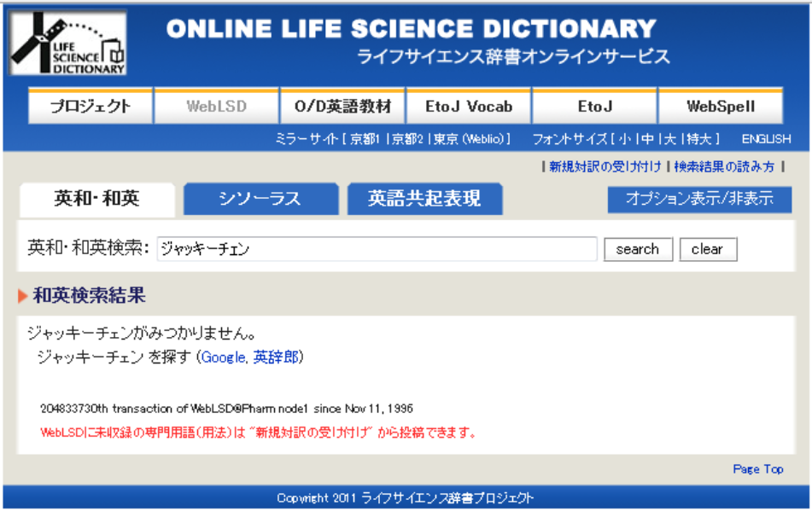The image size is (812, 511).
Task: Select the 英和・和英 tab
Action: [x=96, y=199]
